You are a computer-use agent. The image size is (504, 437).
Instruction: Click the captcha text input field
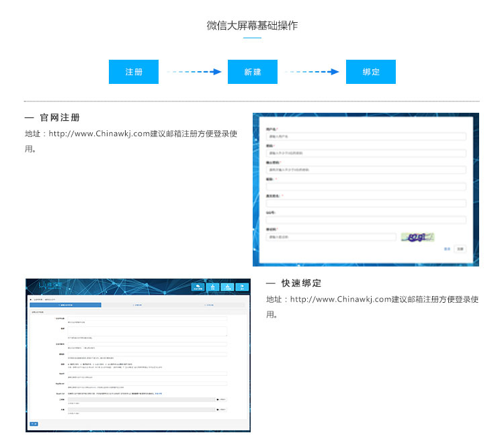331,237
